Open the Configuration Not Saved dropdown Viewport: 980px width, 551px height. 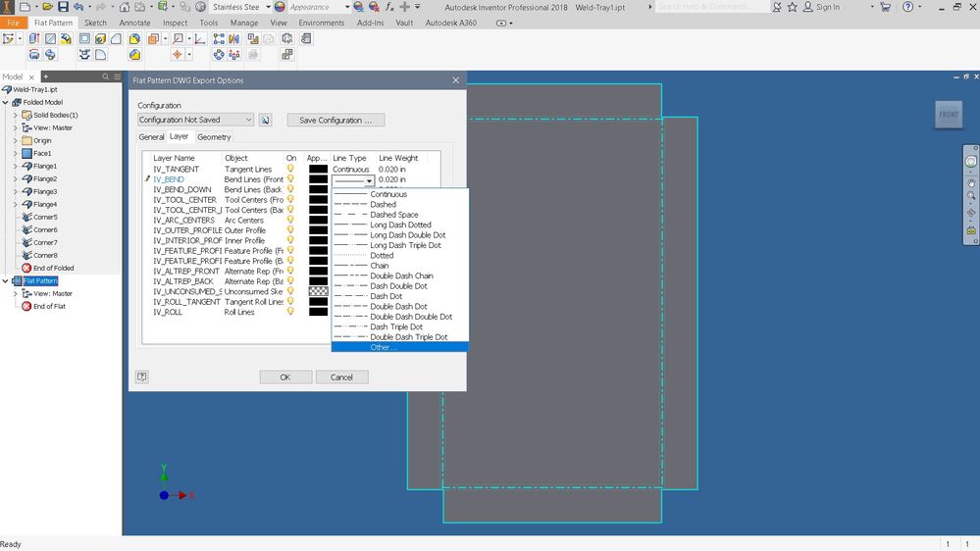(195, 120)
